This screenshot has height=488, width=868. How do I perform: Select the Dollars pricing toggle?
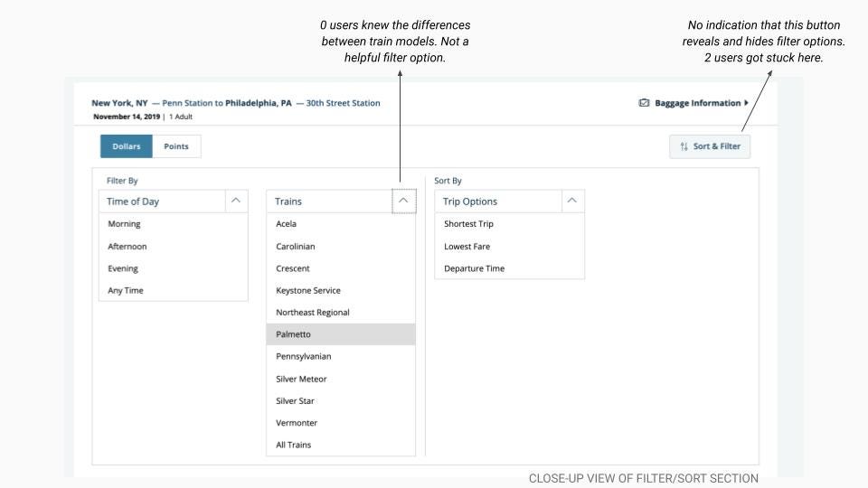click(x=127, y=146)
